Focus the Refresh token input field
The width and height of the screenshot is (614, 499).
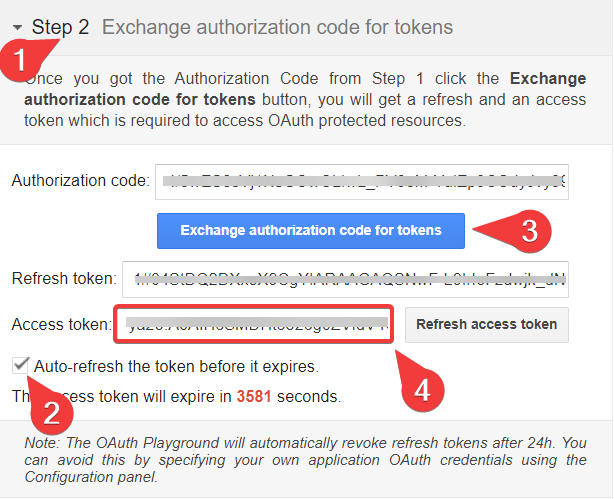click(x=345, y=280)
